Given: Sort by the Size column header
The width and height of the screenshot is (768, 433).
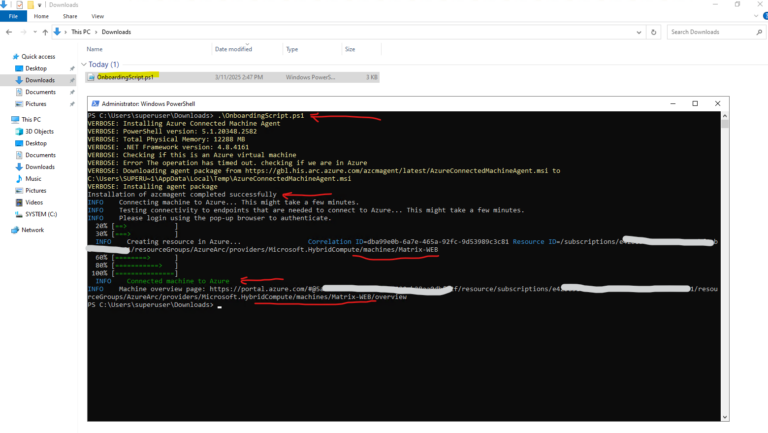Looking at the screenshot, I should pos(350,49).
